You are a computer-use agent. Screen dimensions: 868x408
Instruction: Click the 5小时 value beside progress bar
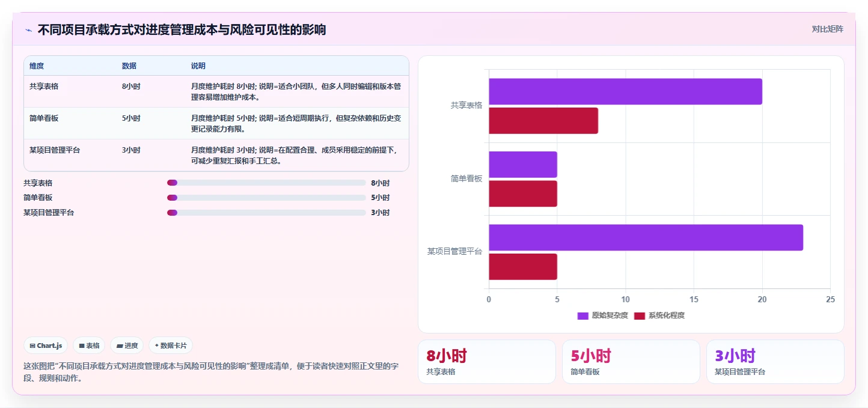pyautogui.click(x=381, y=198)
